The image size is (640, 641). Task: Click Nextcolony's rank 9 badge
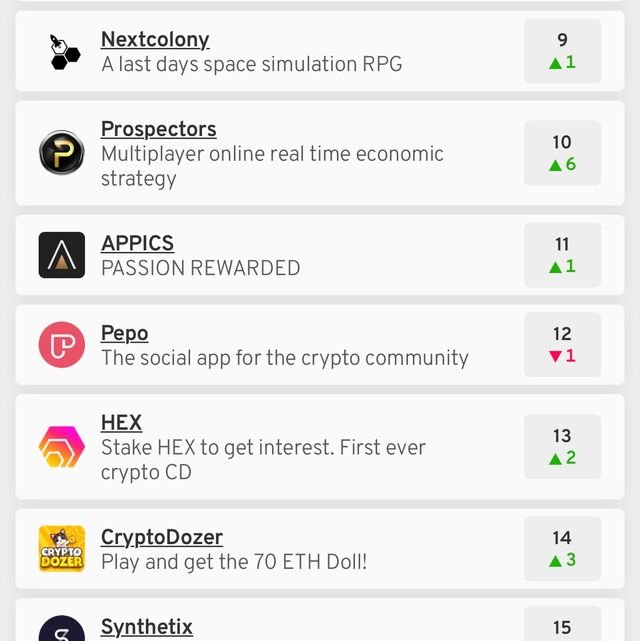point(562,51)
